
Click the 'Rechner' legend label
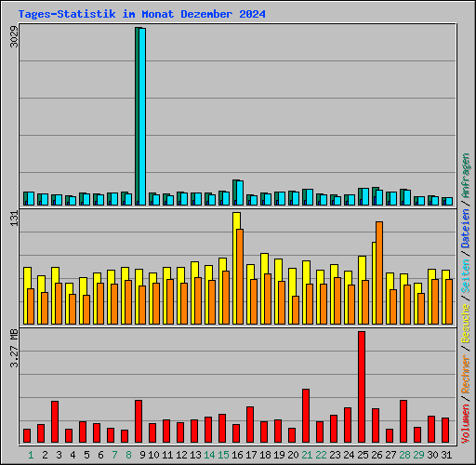pos(466,375)
